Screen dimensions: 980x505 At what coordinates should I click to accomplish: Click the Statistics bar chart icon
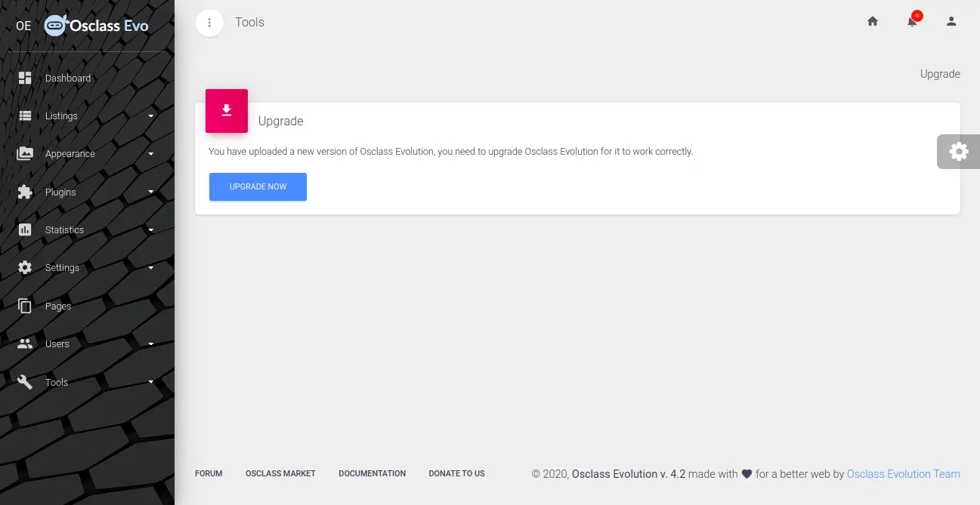[25, 229]
